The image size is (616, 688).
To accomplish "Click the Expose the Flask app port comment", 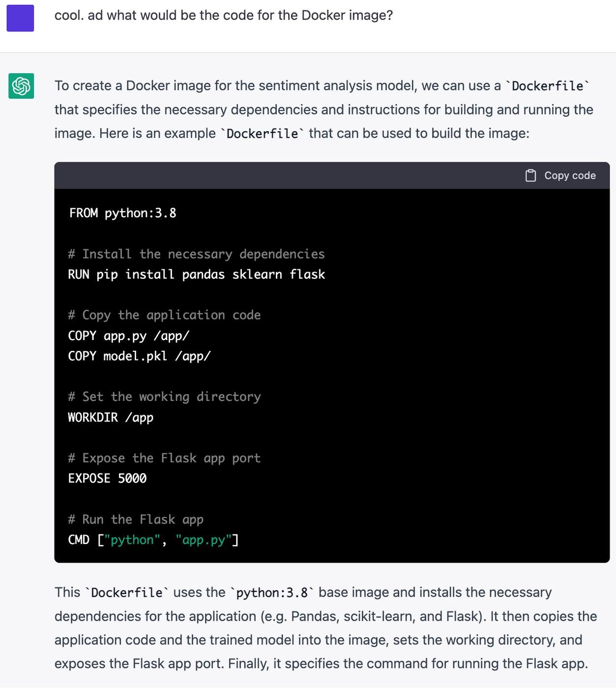I will pyautogui.click(x=164, y=458).
